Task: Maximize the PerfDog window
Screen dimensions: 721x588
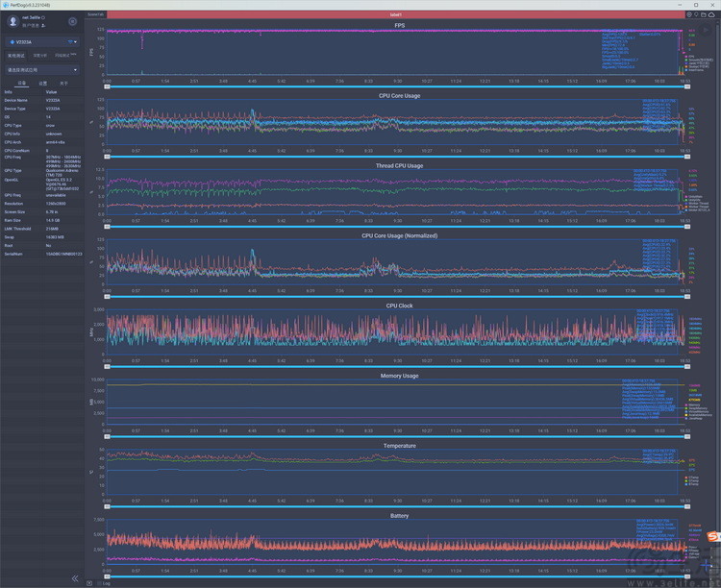Action: (696, 5)
